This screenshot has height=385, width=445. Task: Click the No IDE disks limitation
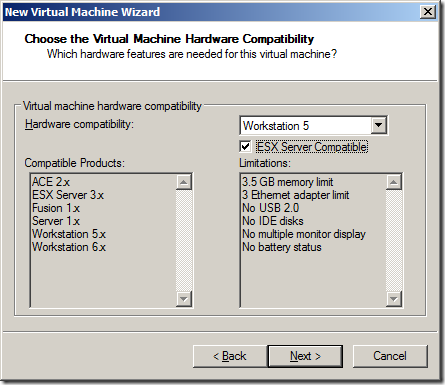coord(273,221)
